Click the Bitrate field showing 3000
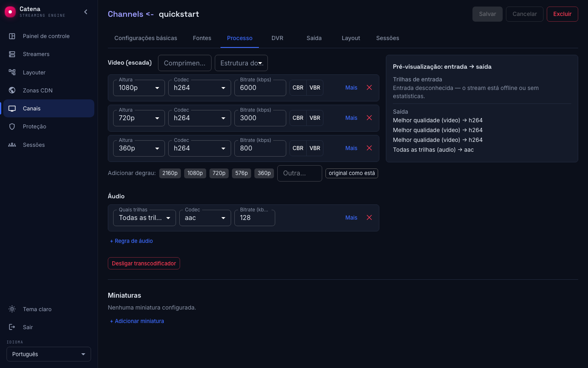The width and height of the screenshot is (588, 368). click(x=260, y=118)
